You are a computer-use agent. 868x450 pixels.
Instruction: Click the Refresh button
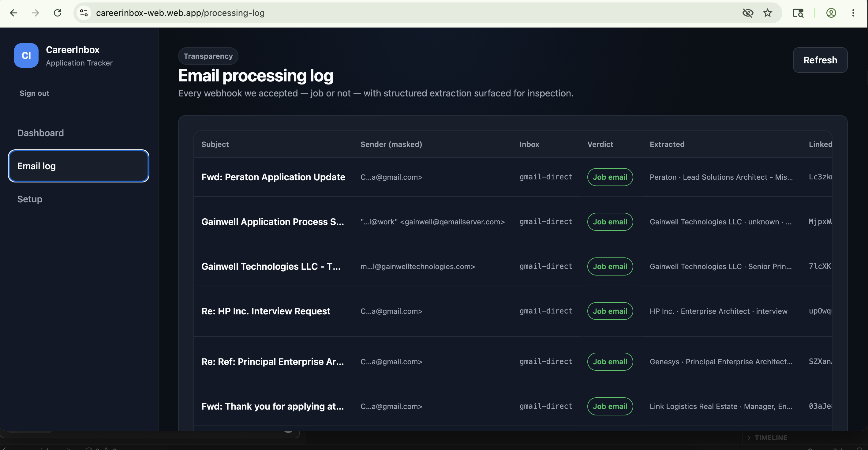pyautogui.click(x=820, y=60)
